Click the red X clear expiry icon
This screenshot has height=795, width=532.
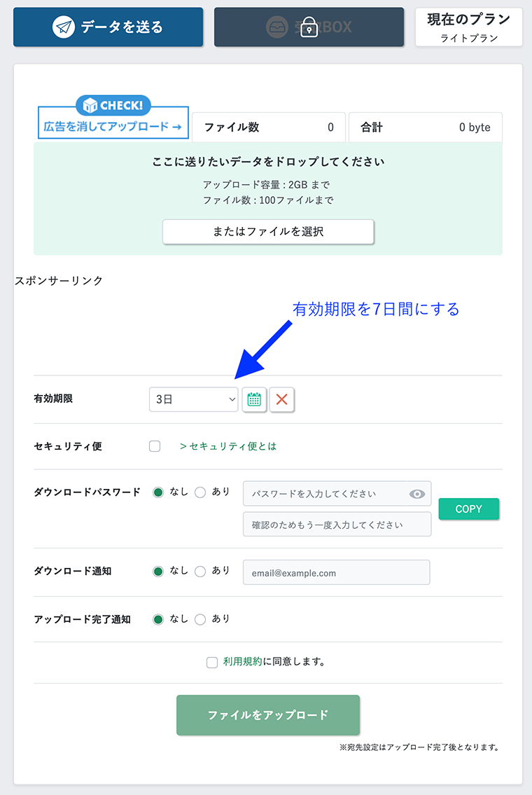[282, 400]
